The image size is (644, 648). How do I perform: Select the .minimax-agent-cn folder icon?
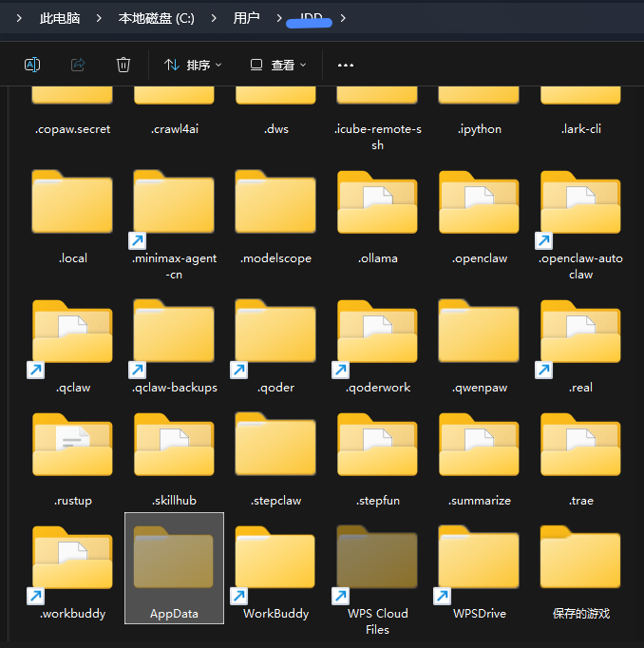174,201
